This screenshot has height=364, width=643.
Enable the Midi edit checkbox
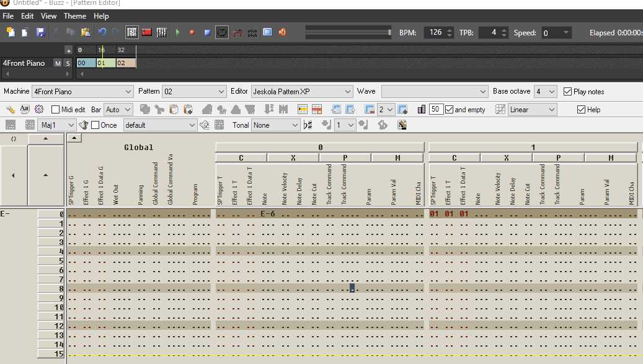click(x=56, y=110)
